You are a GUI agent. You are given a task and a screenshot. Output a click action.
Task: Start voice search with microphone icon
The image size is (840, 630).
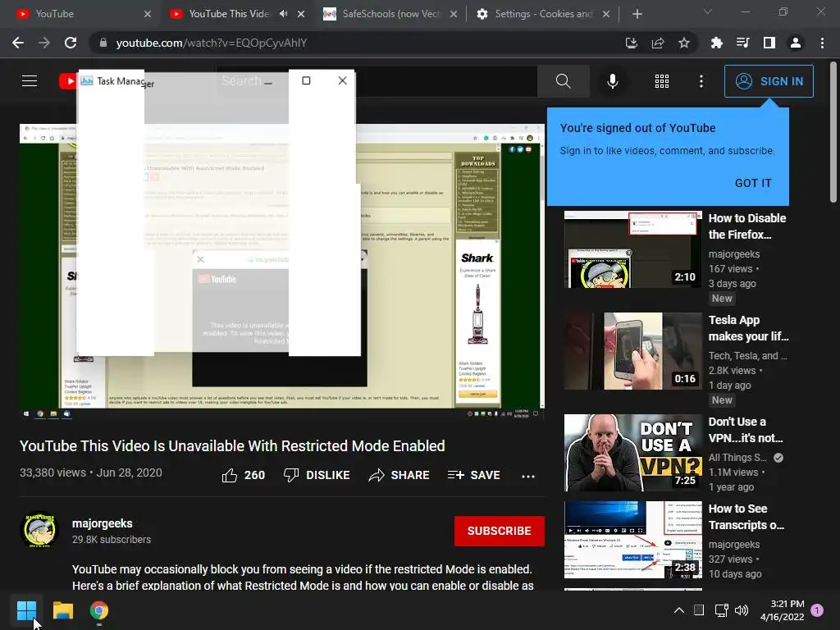coord(612,81)
